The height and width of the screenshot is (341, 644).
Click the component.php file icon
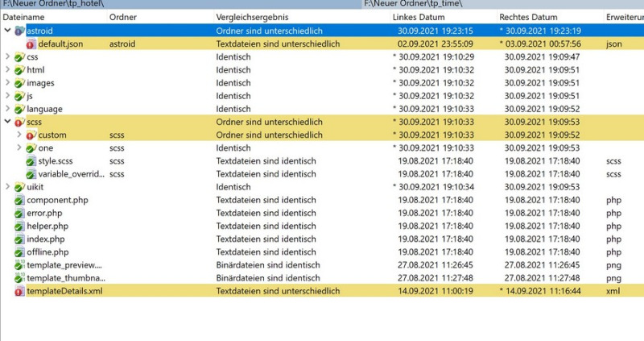pos(19,200)
